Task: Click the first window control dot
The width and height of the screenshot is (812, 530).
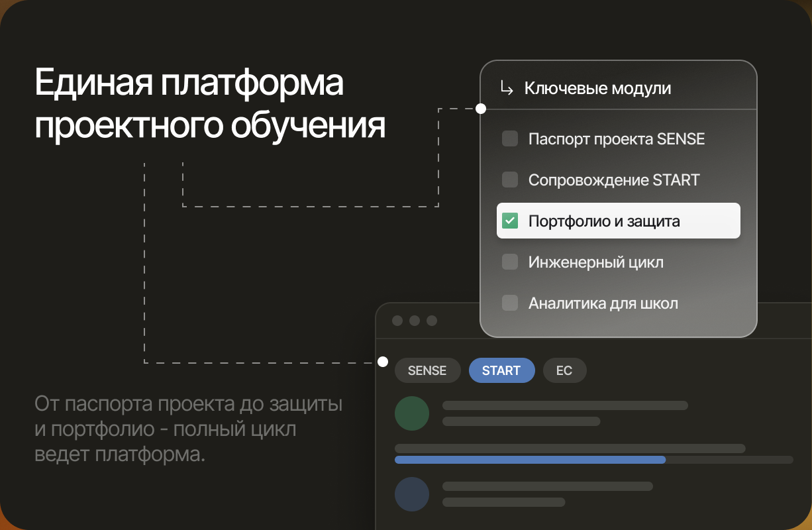Action: tap(397, 321)
